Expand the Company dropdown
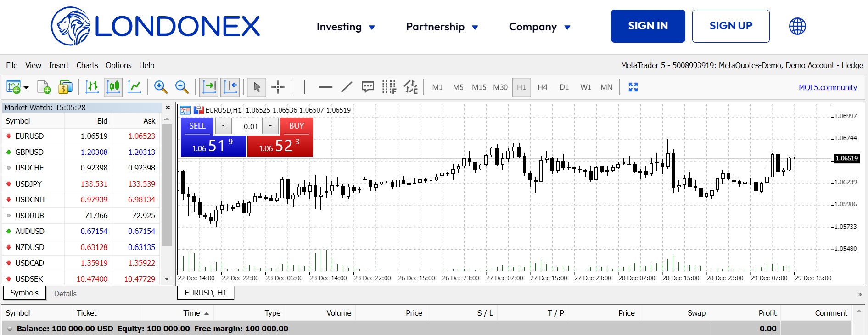Screen dimensions: 868x335 click(x=540, y=27)
